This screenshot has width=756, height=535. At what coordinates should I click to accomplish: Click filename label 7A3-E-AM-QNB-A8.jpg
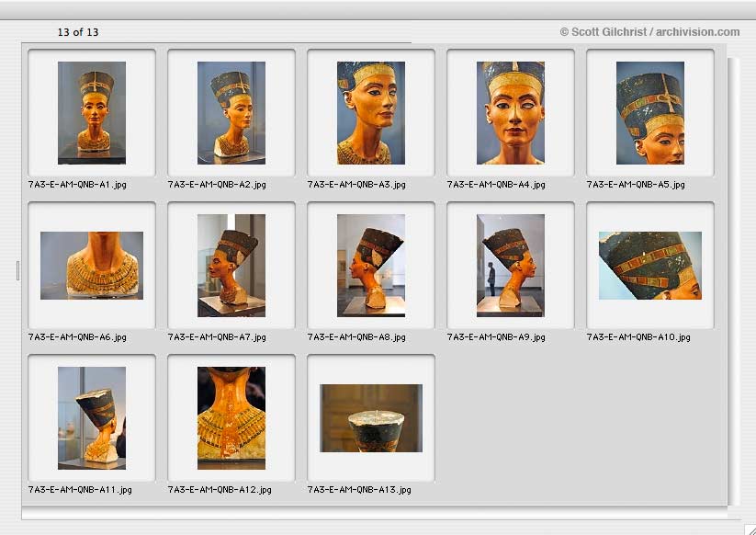coord(356,337)
